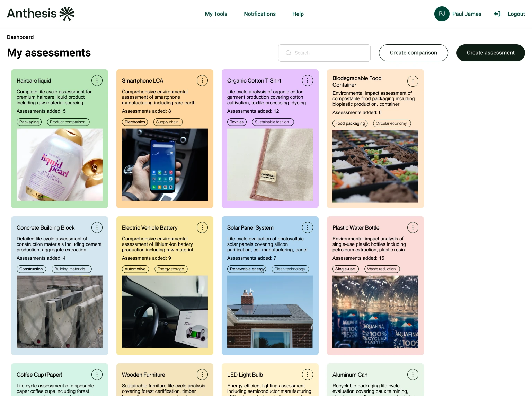Open options for LED Light Bulb card
Viewport: 532px width, 396px height.
tap(308, 375)
